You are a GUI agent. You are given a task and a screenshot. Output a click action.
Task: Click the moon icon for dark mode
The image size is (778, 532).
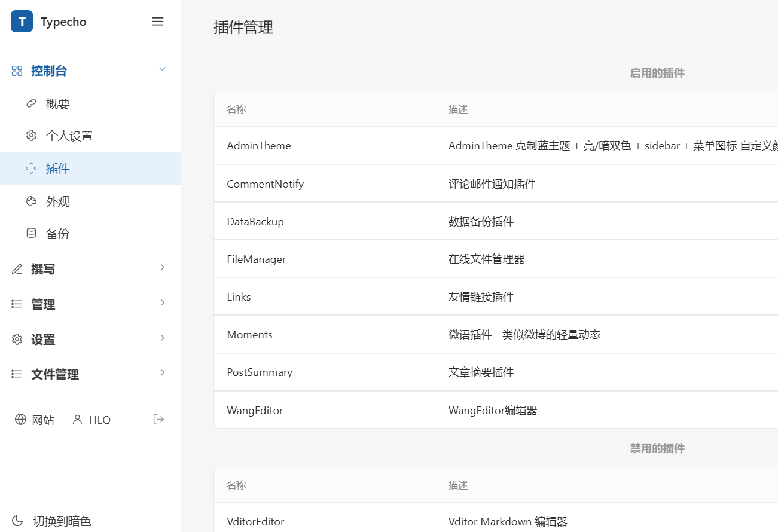tap(17, 521)
